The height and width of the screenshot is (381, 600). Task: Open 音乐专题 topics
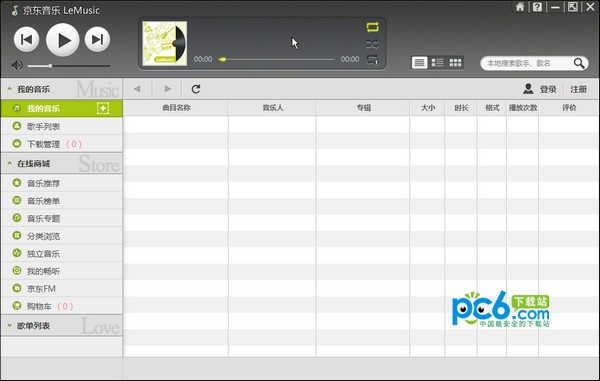[x=62, y=218]
